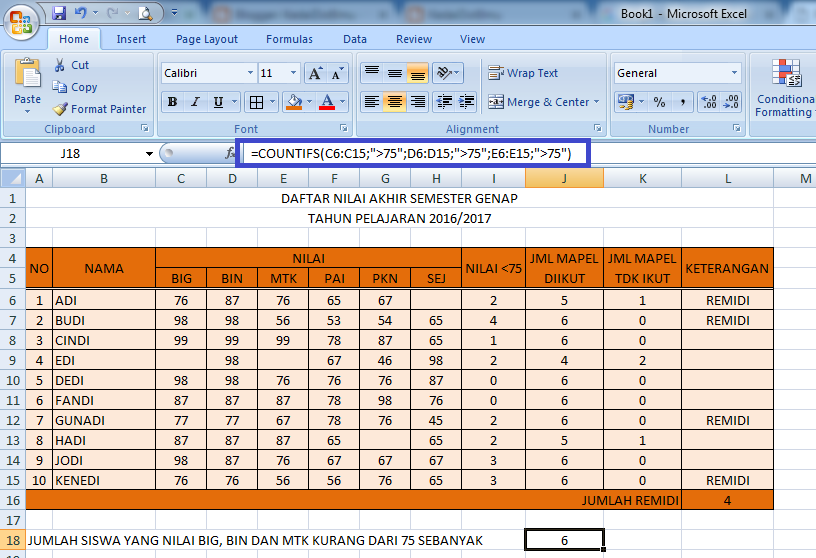The height and width of the screenshot is (558, 816).
Task: Increase font size with Grow Font
Action: click(314, 73)
